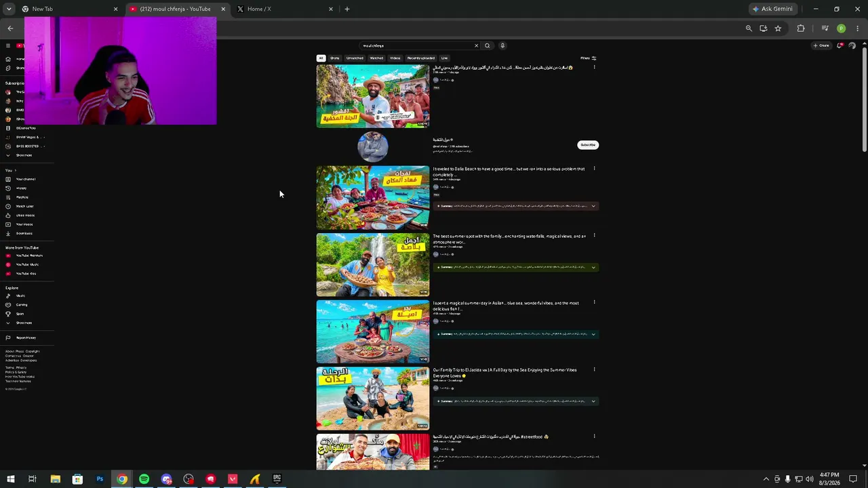Open YouTube Kids from the sidebar

pyautogui.click(x=26, y=274)
